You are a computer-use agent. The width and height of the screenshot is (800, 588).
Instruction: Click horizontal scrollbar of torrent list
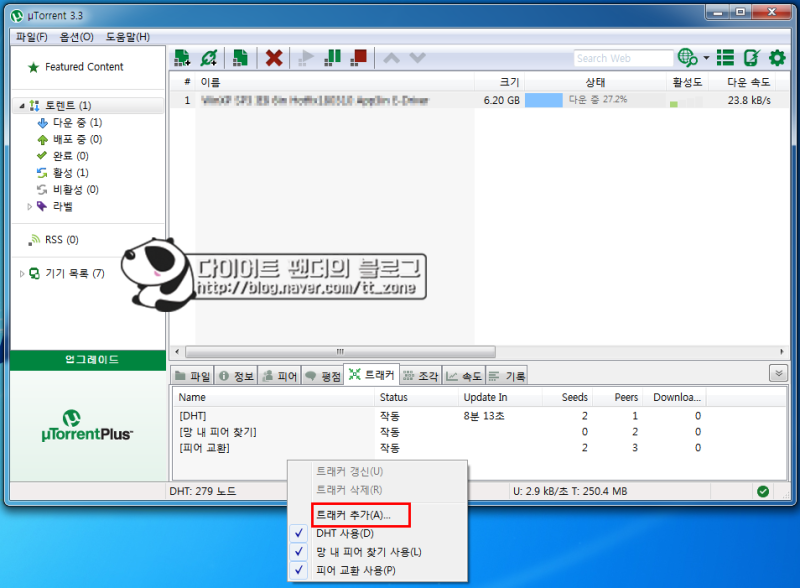coord(340,352)
